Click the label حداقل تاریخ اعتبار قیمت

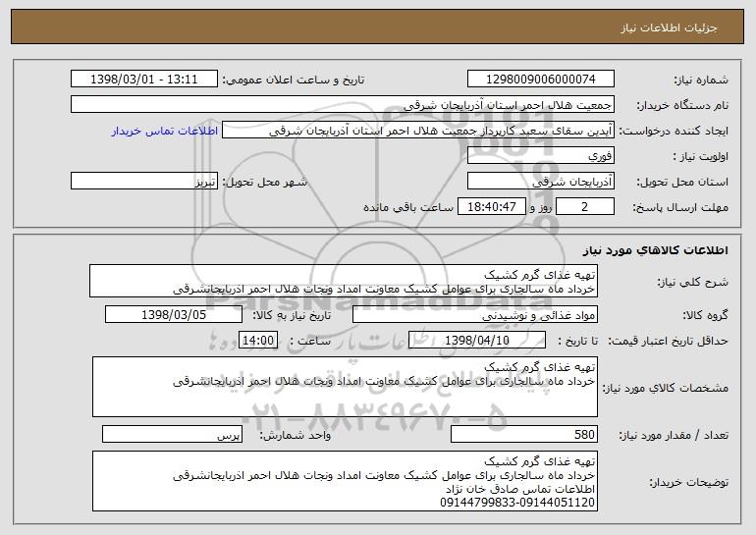click(668, 341)
